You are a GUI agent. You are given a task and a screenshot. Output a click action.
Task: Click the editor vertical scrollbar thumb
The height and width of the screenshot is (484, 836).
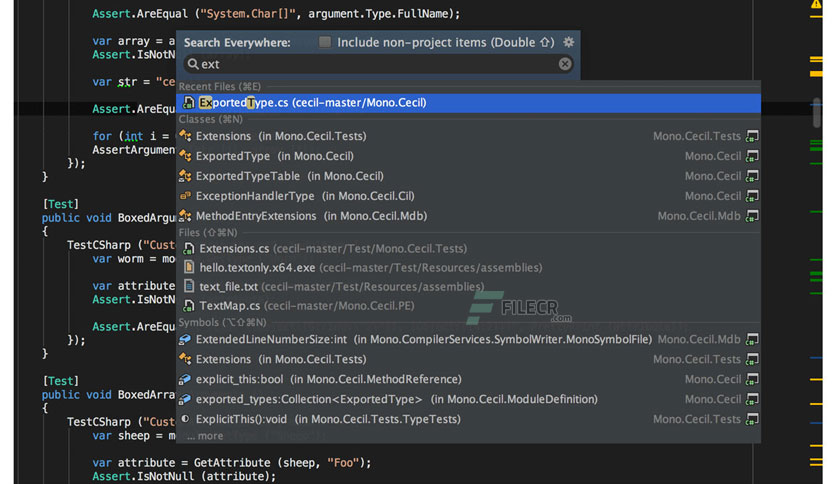(x=816, y=112)
